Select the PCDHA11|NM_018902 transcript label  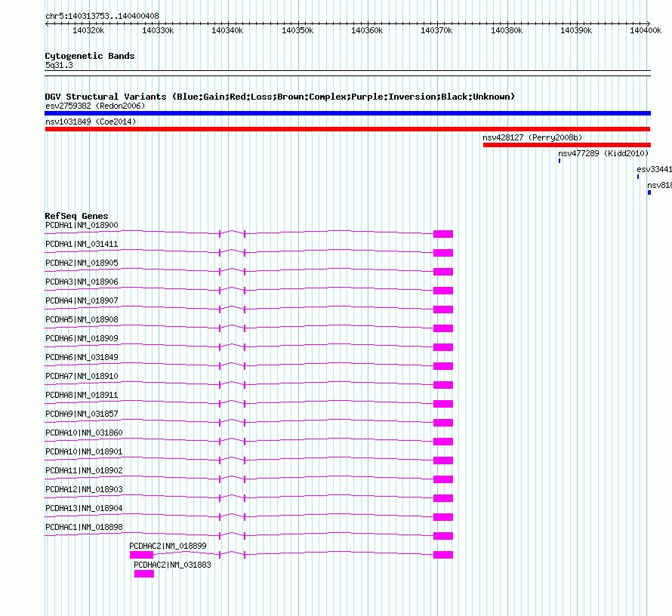coord(84,470)
